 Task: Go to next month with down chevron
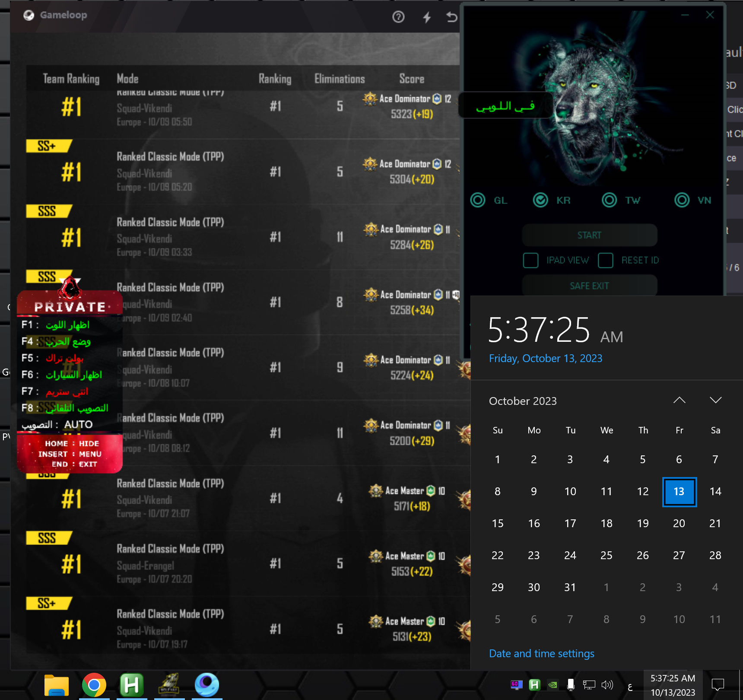click(x=716, y=400)
